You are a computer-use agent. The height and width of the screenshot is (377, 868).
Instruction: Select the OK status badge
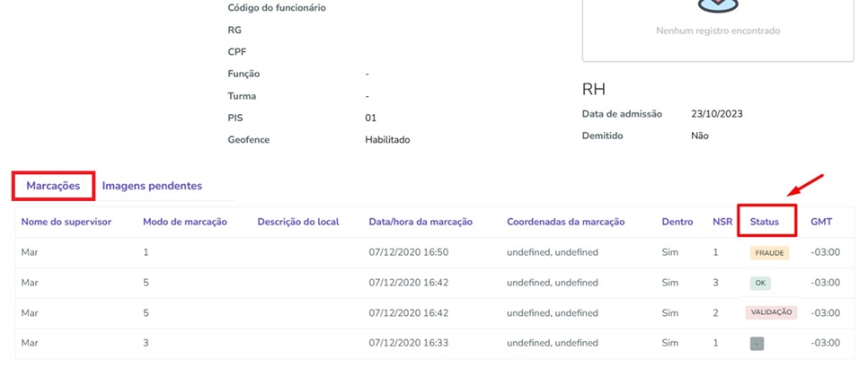point(760,283)
